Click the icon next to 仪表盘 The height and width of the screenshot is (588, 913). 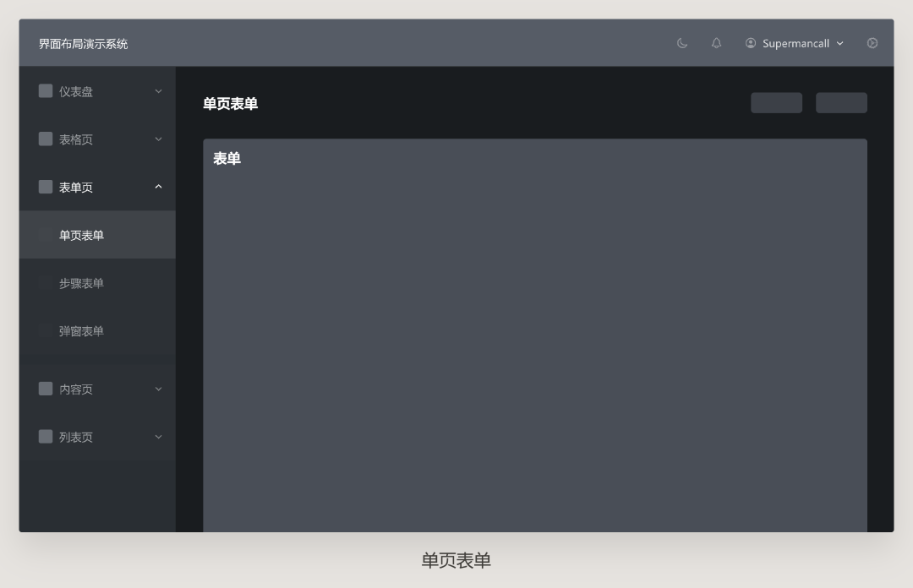click(46, 91)
